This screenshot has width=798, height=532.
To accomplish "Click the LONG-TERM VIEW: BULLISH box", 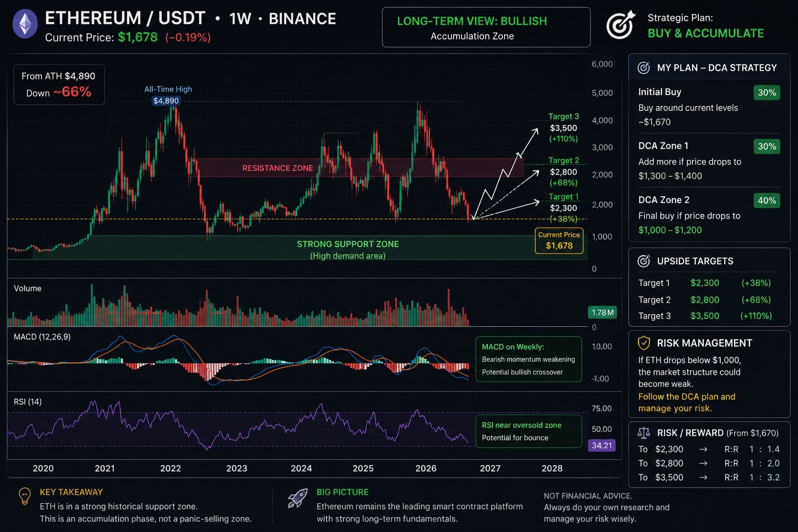I will pyautogui.click(x=486, y=28).
